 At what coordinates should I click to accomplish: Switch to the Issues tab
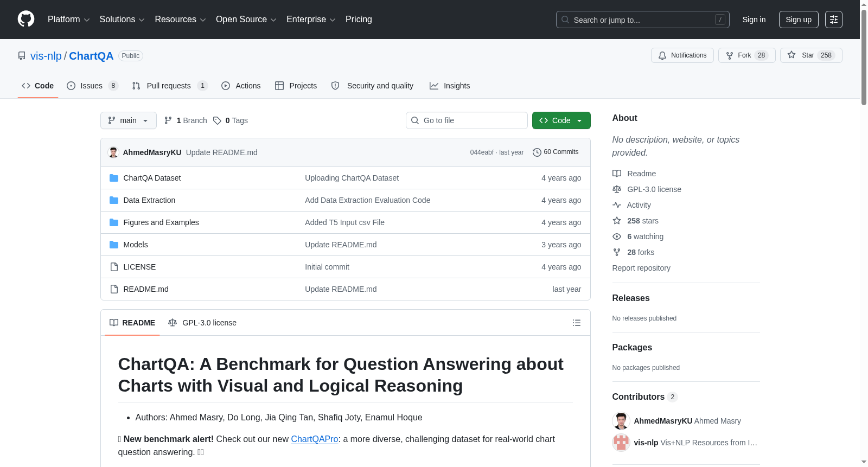pyautogui.click(x=92, y=86)
